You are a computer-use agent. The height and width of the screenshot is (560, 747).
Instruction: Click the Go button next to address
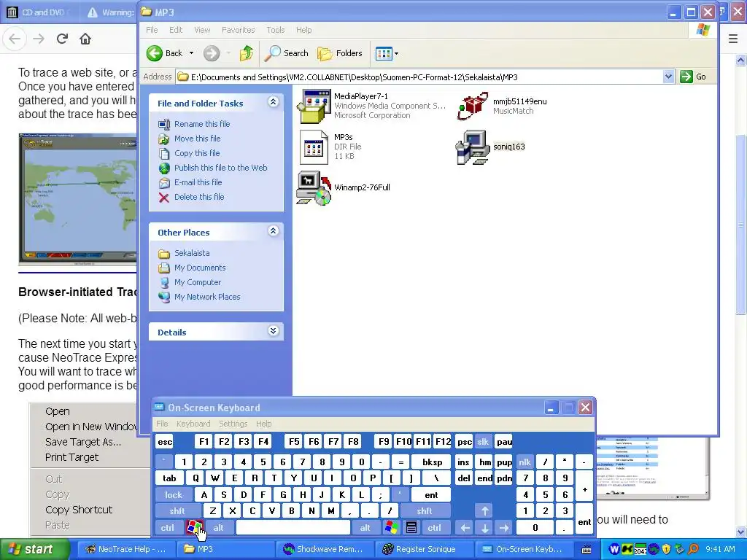point(693,77)
